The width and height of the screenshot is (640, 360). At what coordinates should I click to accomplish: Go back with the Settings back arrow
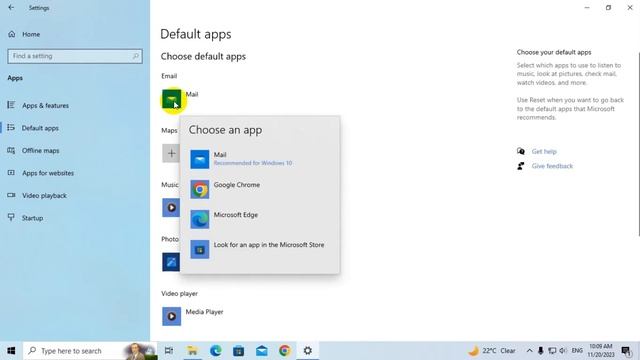[x=11, y=8]
